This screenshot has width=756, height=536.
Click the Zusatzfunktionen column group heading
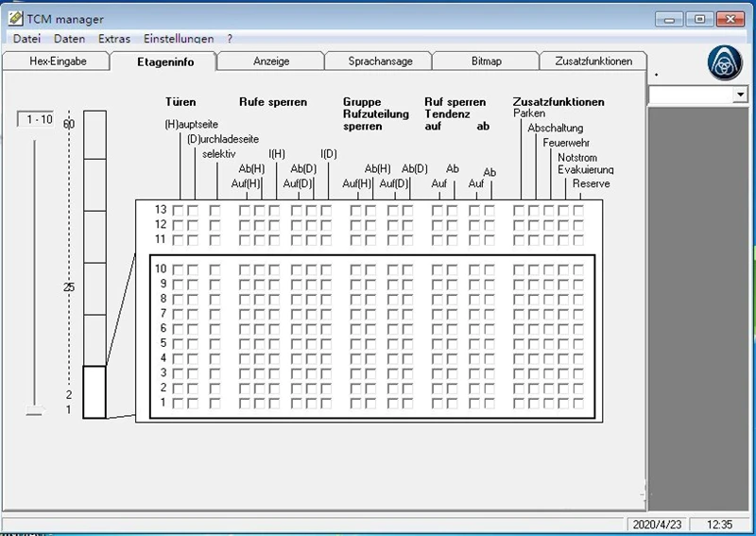tap(558, 102)
